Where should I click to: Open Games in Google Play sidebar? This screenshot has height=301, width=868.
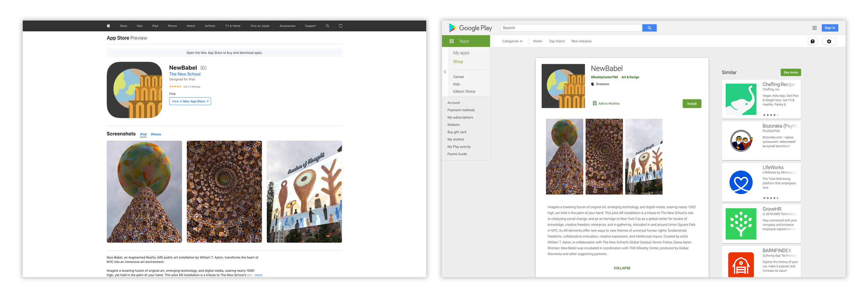(458, 77)
